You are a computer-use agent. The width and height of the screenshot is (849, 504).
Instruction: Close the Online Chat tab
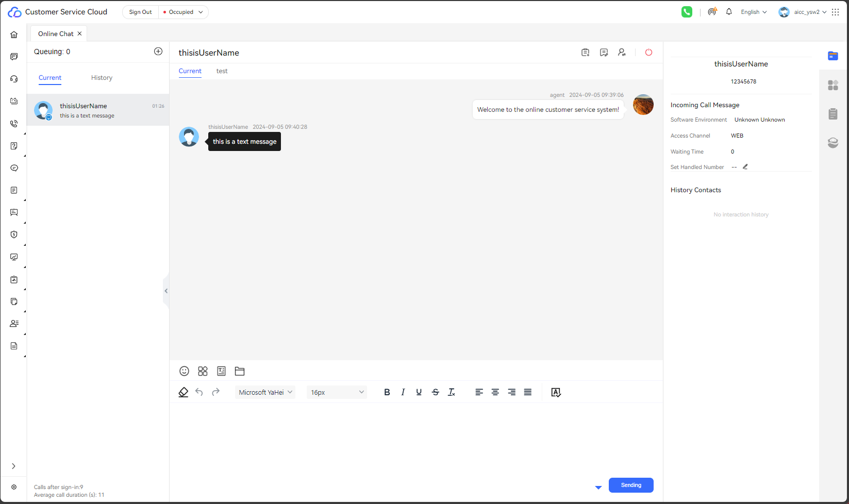[79, 33]
